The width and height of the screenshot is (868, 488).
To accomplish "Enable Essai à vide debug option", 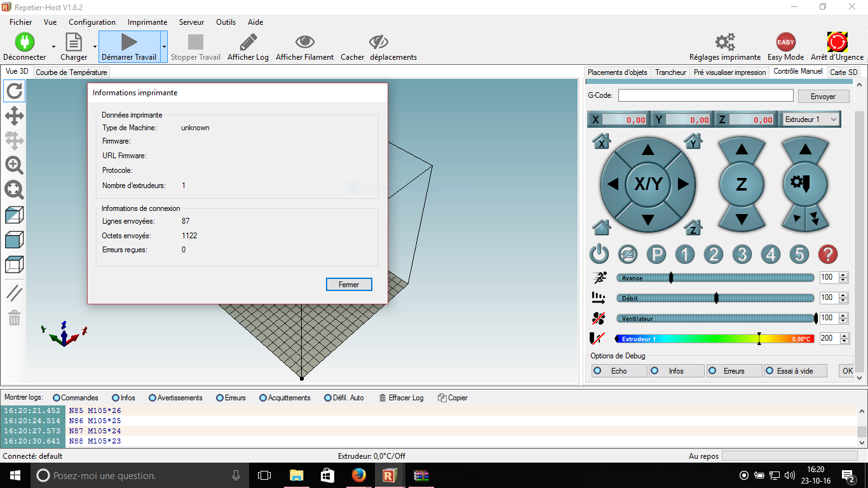I will [795, 370].
